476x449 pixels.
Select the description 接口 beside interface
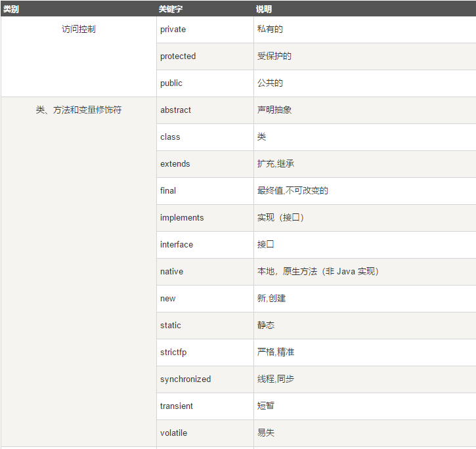(x=266, y=244)
